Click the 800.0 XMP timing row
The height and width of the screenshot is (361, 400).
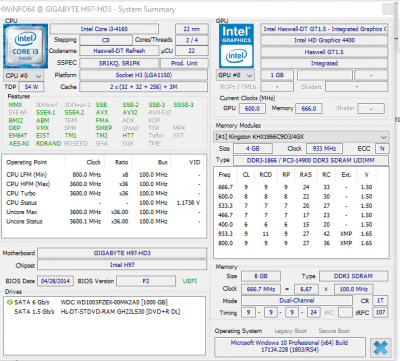click(301, 243)
